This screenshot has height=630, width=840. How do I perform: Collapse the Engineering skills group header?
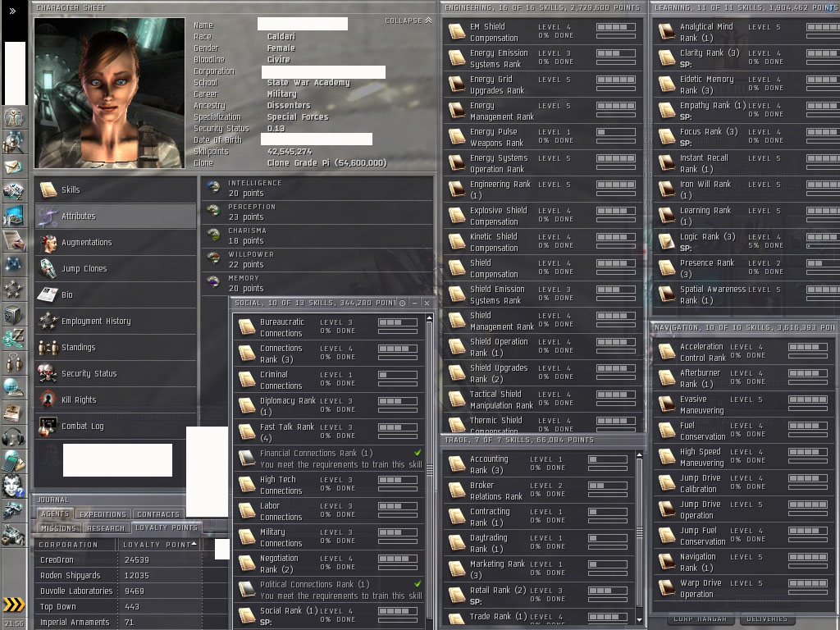click(x=542, y=7)
